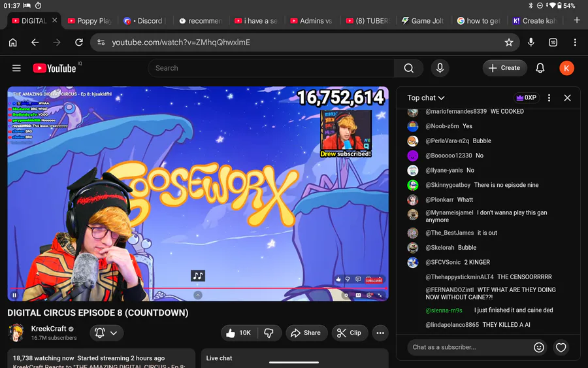Expand the video description with 18,738 watching
Screen dimensions: 588x368
click(x=101, y=359)
